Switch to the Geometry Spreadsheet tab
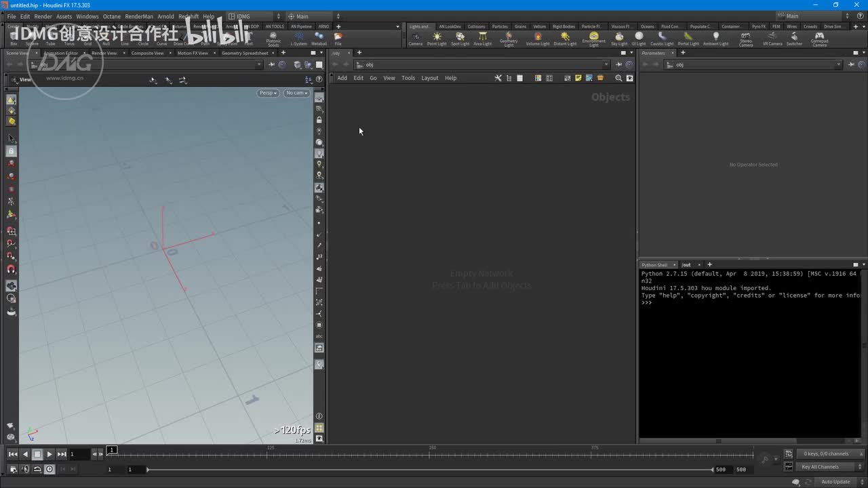This screenshot has height=488, width=868. click(x=245, y=53)
